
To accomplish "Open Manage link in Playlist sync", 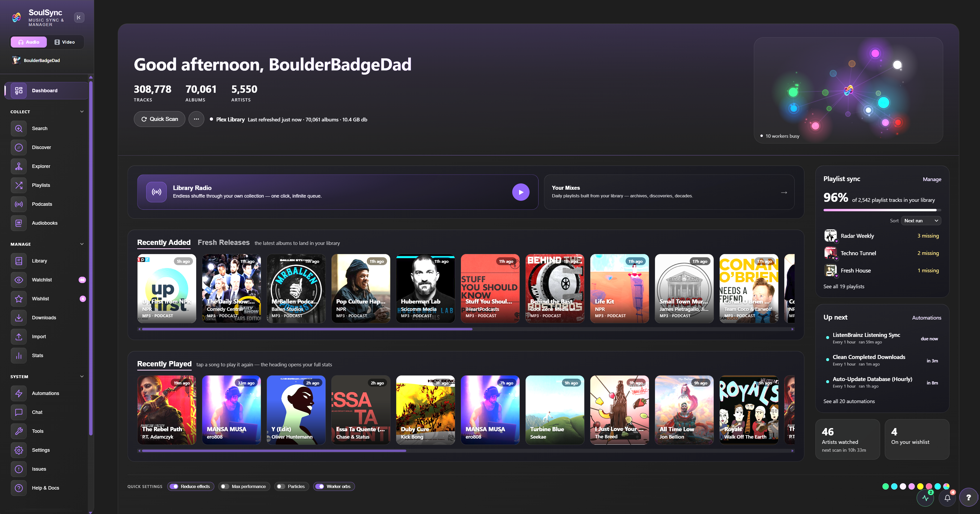I will point(932,179).
